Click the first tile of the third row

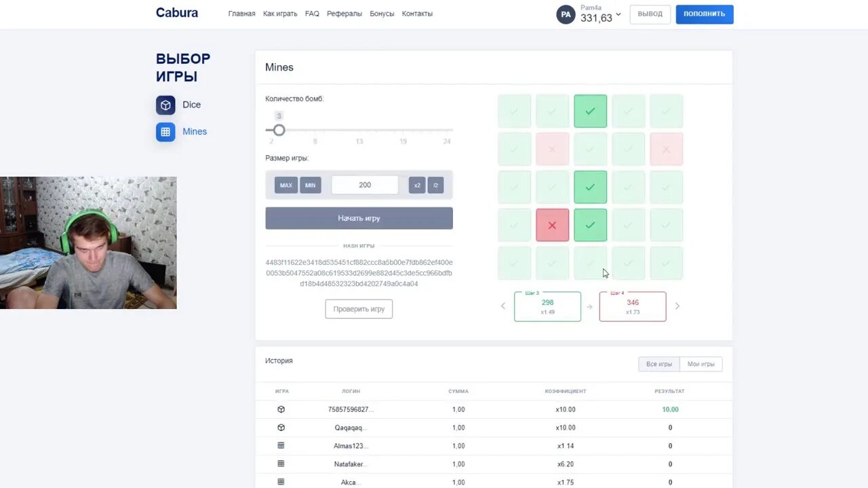[514, 187]
